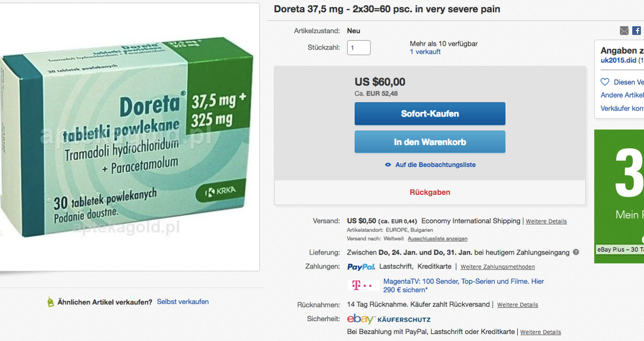Image resolution: width=644 pixels, height=341 pixels.
Task: Open Weitere Zahlungsmethoden link
Action: 497,267
